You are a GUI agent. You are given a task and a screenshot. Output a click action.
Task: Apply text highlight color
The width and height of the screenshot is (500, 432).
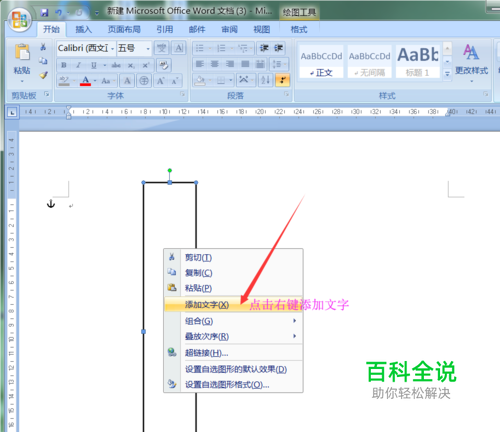[x=64, y=81]
